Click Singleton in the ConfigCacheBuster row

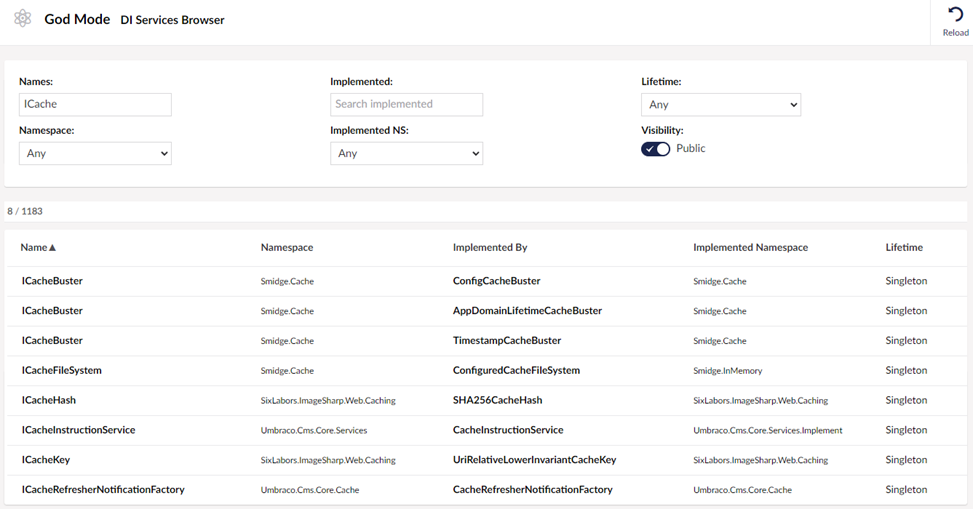(x=906, y=281)
